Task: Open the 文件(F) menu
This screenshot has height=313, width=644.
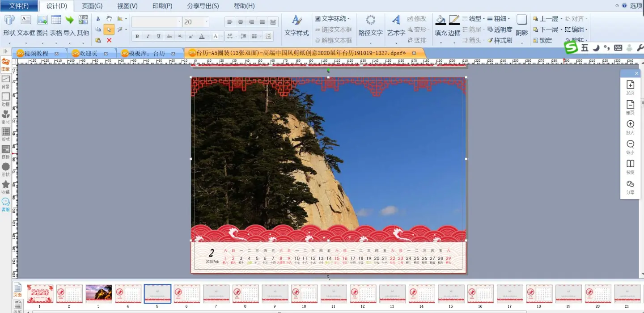Action: click(x=19, y=6)
